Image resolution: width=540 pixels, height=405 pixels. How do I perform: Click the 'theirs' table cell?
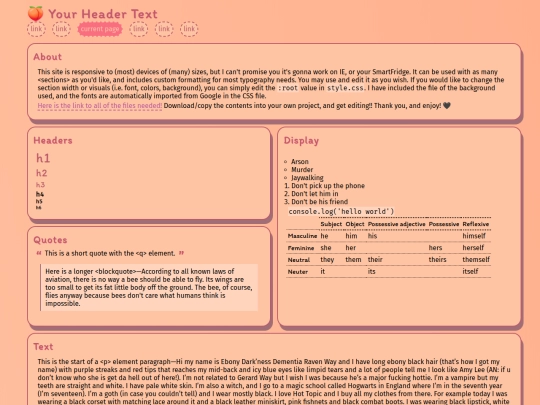[x=437, y=260]
